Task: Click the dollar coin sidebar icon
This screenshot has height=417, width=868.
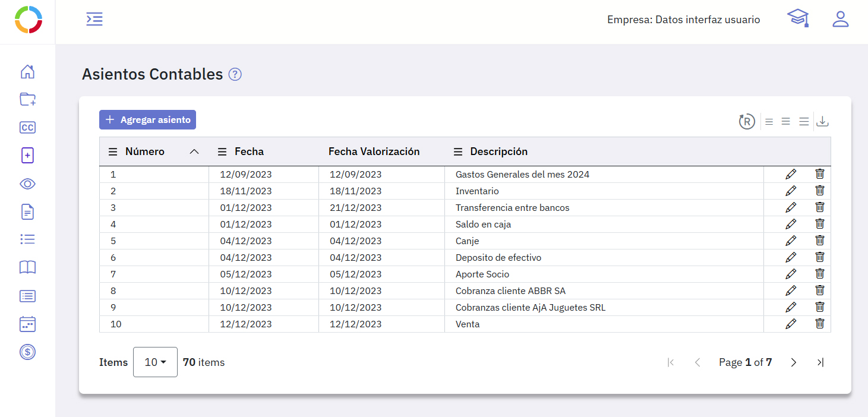Action: [27, 352]
